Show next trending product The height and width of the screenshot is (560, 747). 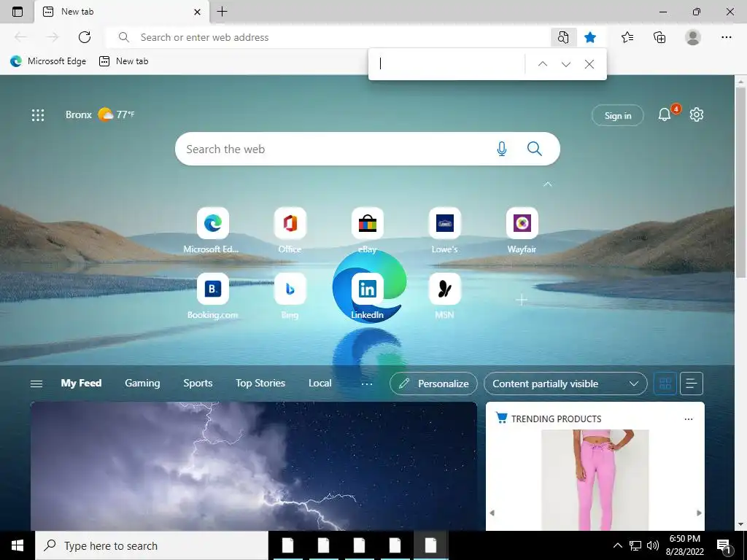pyautogui.click(x=699, y=513)
